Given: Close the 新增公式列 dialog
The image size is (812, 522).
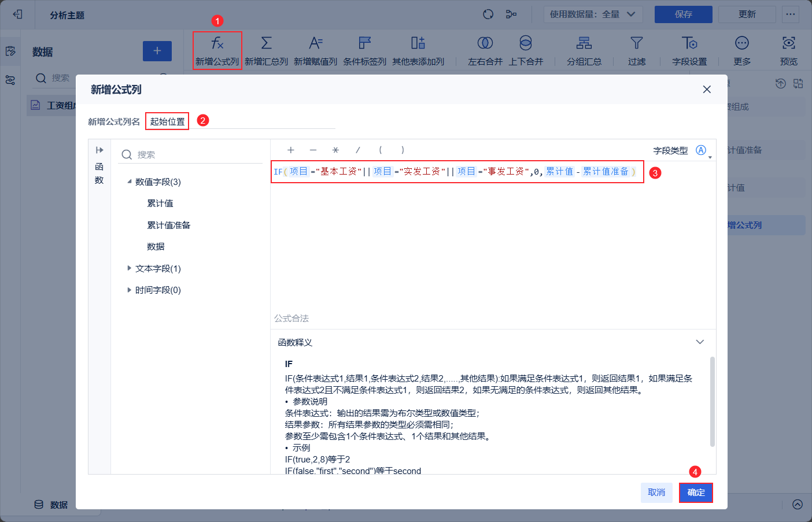Looking at the screenshot, I should tap(707, 90).
